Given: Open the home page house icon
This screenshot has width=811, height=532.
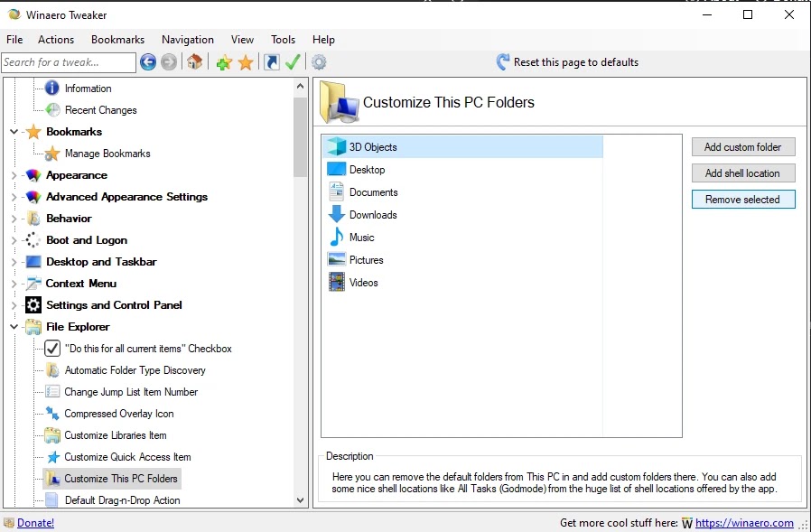Looking at the screenshot, I should click(194, 62).
